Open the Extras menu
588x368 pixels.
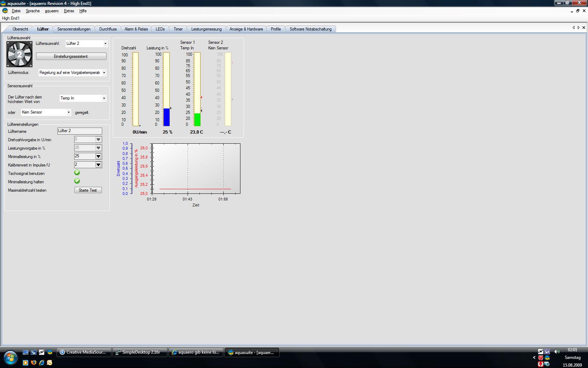[x=69, y=11]
